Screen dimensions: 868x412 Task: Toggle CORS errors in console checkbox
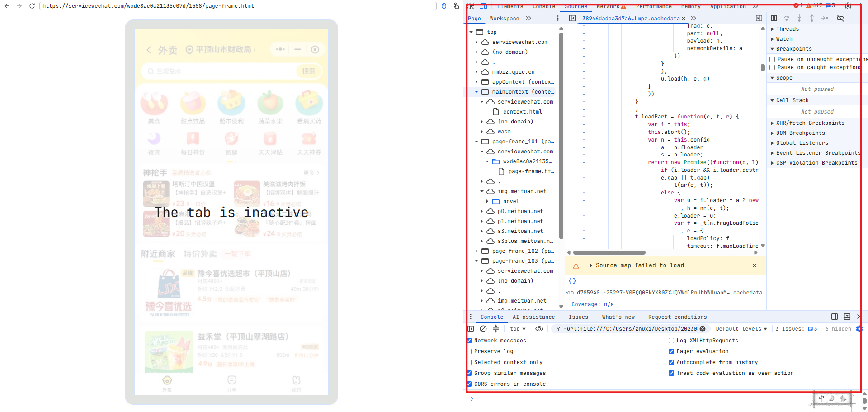tap(469, 384)
